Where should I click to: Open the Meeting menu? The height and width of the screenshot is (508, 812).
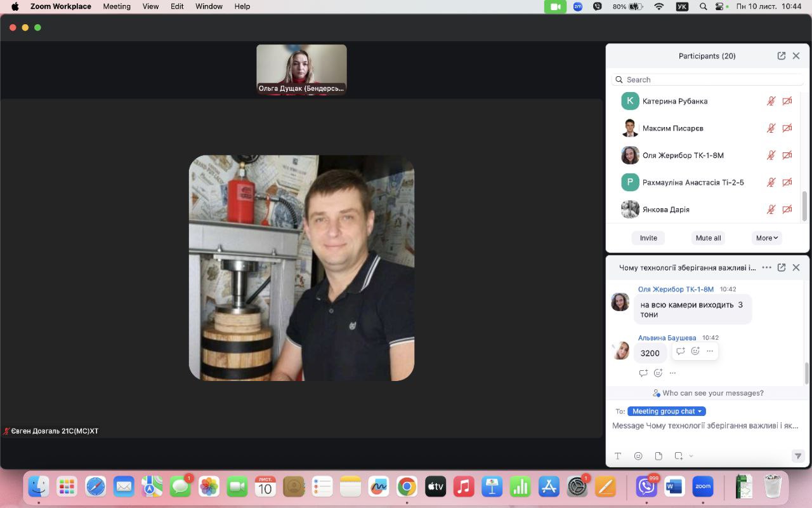click(117, 6)
